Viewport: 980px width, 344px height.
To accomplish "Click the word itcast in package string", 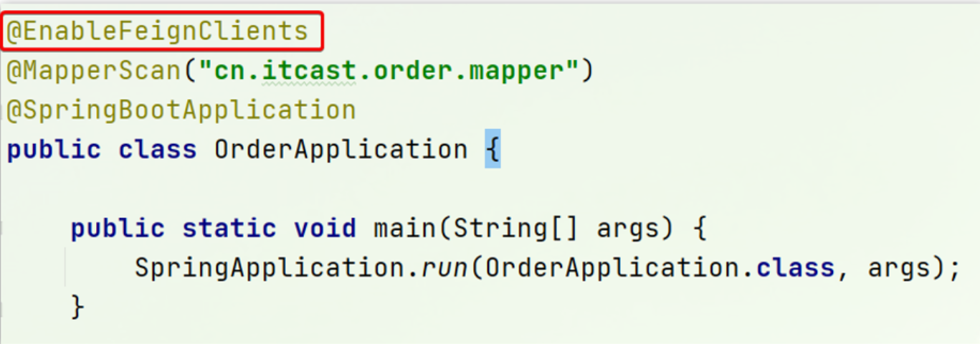I will (309, 71).
